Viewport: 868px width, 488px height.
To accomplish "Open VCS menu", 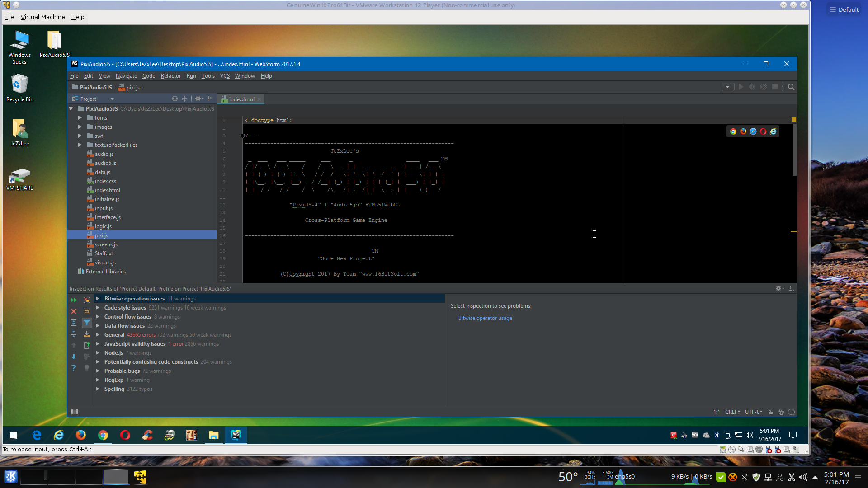I will coord(225,76).
